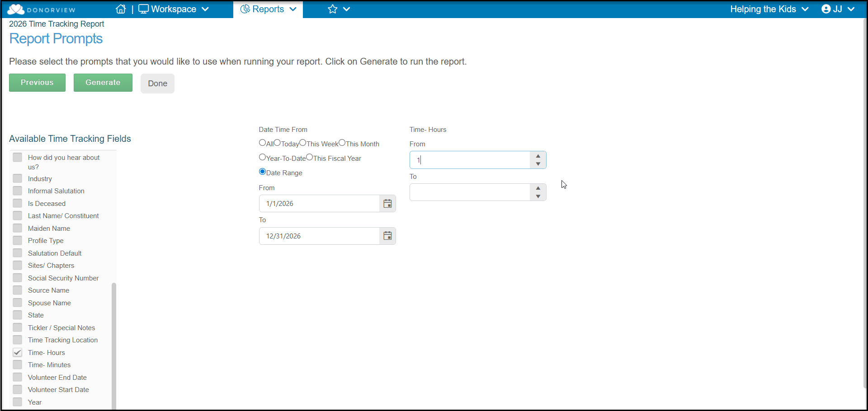Click the Generate button
The height and width of the screenshot is (411, 868).
(103, 83)
